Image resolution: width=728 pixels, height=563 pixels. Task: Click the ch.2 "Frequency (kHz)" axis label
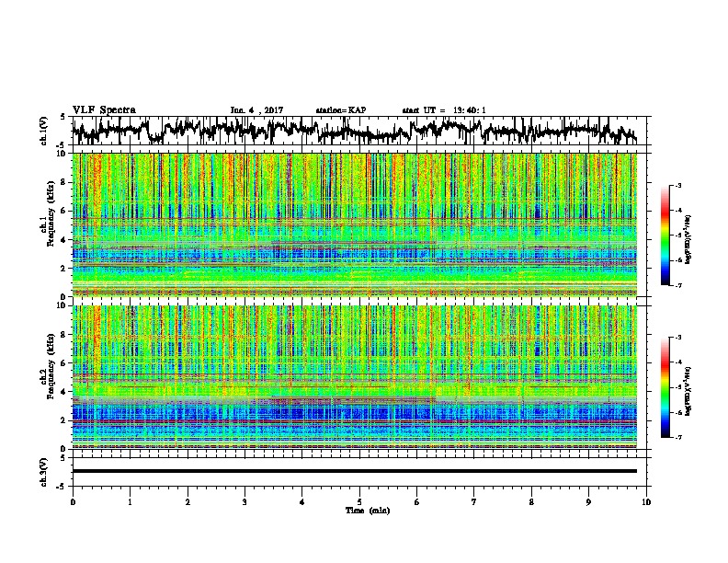(51, 366)
